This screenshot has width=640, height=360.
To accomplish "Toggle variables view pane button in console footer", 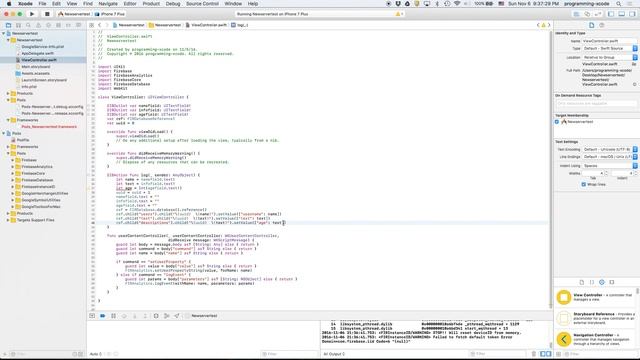I will tap(542, 354).
